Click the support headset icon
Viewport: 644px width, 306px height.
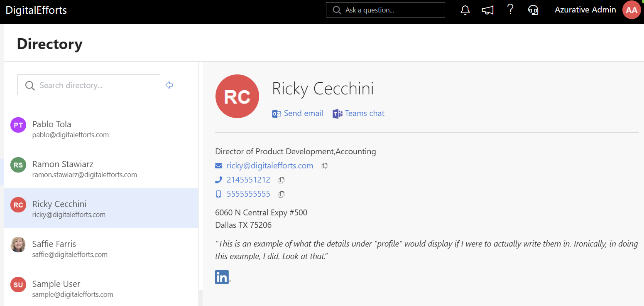(533, 10)
